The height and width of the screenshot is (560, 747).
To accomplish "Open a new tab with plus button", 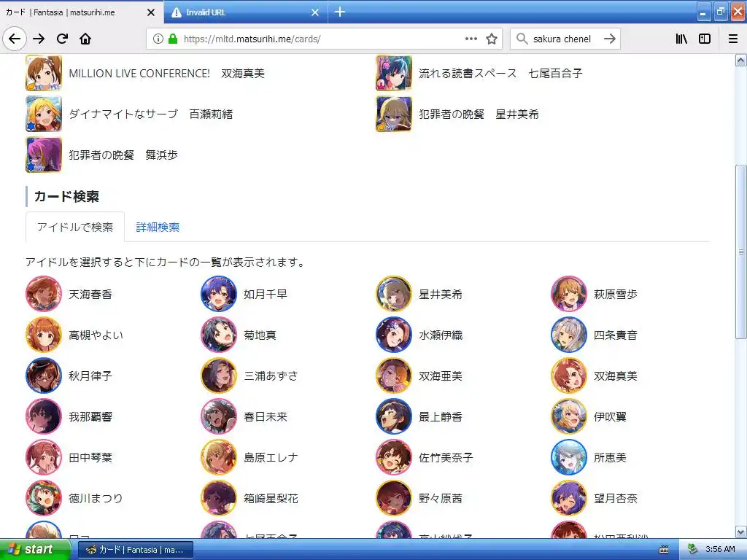I will 340,12.
